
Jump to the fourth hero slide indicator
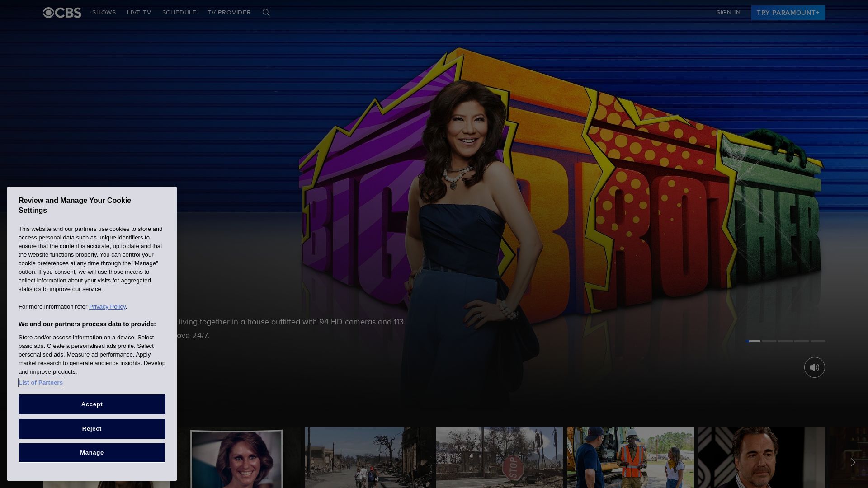(x=802, y=341)
